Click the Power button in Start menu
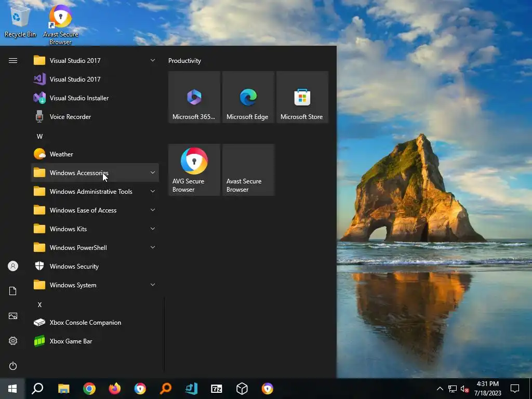Viewport: 532px width, 399px height. click(13, 366)
